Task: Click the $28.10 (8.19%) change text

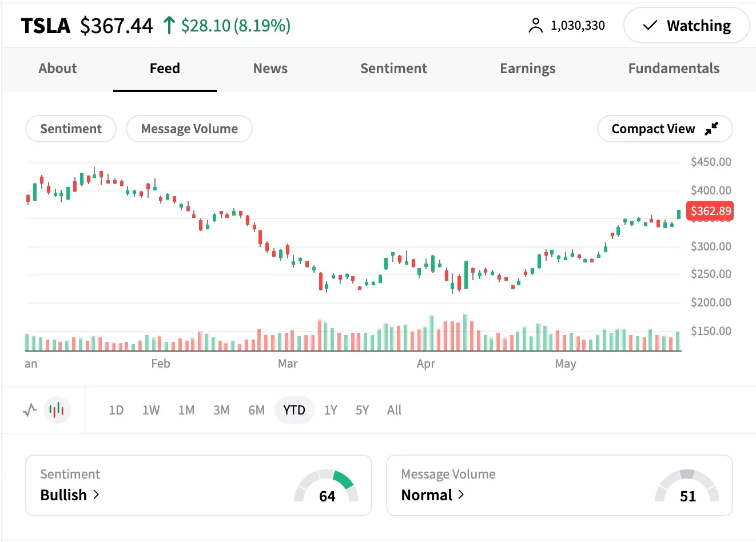Action: pyautogui.click(x=236, y=26)
